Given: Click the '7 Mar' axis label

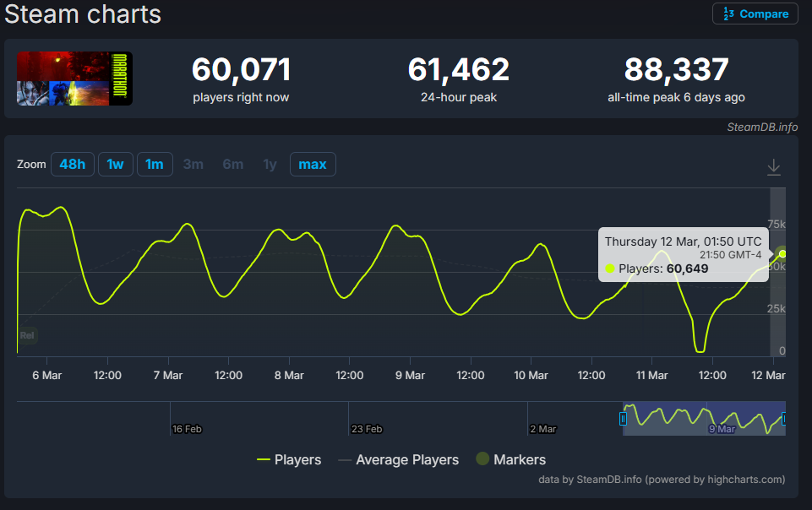Looking at the screenshot, I should point(168,376).
